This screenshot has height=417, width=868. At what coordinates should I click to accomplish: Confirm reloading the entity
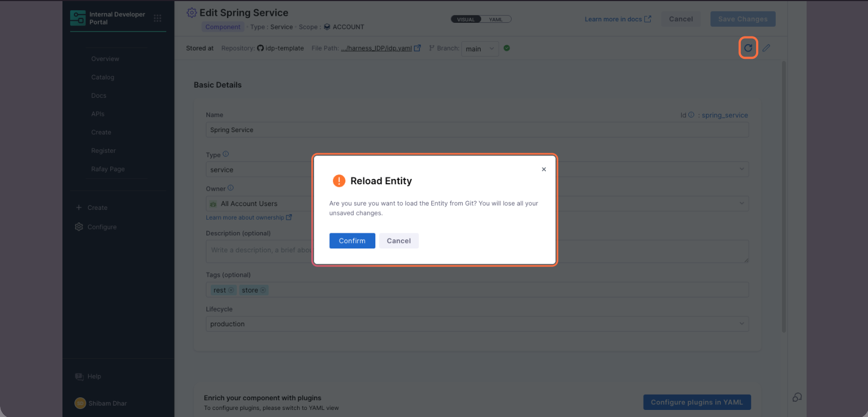pos(352,241)
